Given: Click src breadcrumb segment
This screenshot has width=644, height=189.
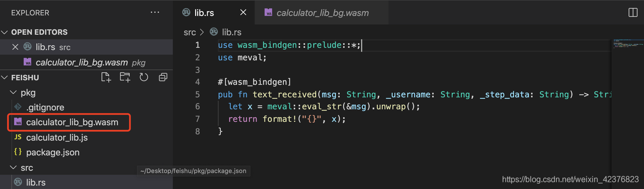Looking at the screenshot, I should pos(190,32).
